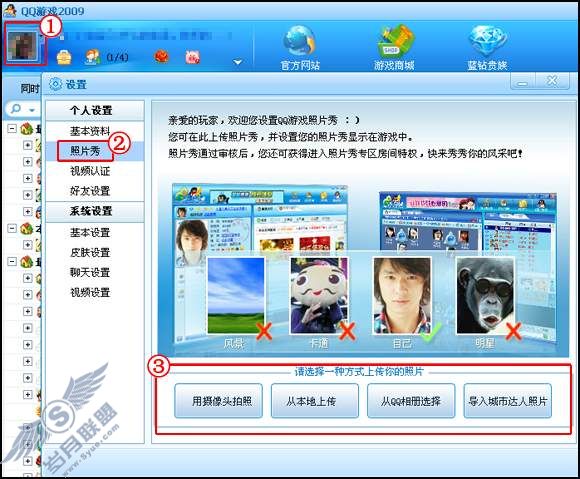Screen dimensions: 580x479
Task: Select 照片秀 in the settings sidebar
Action: (85, 151)
